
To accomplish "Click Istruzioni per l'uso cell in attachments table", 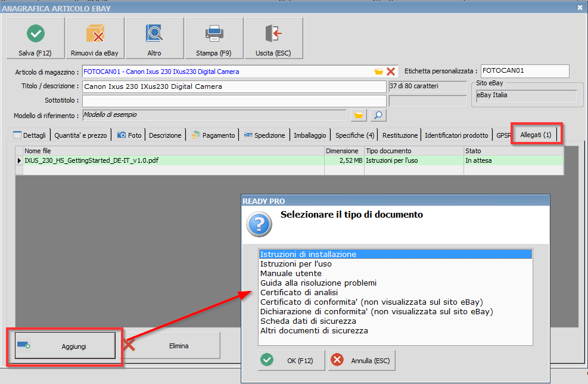I will 414,160.
